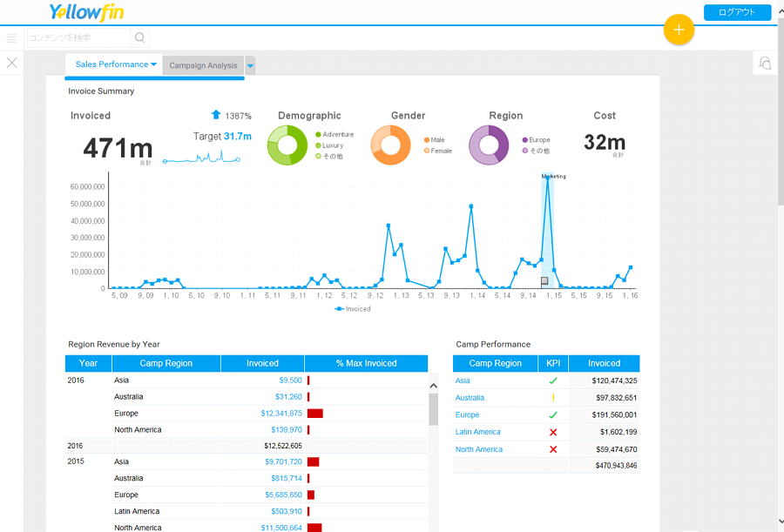
Task: Click the purple Region donut chart
Action: [x=489, y=145]
